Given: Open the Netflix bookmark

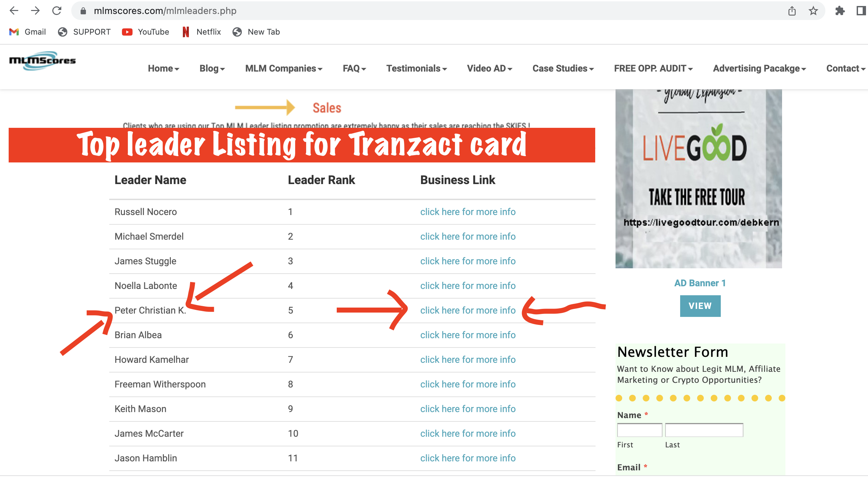Looking at the screenshot, I should (202, 32).
